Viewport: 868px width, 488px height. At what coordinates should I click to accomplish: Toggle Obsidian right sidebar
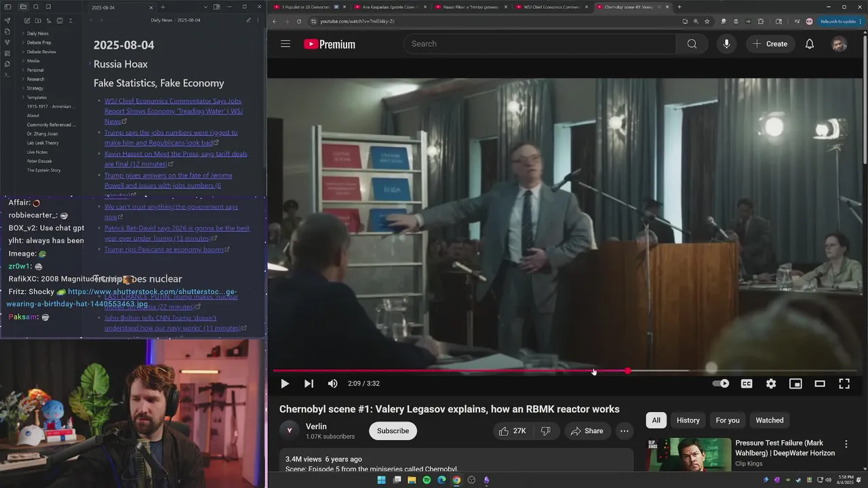point(216,7)
